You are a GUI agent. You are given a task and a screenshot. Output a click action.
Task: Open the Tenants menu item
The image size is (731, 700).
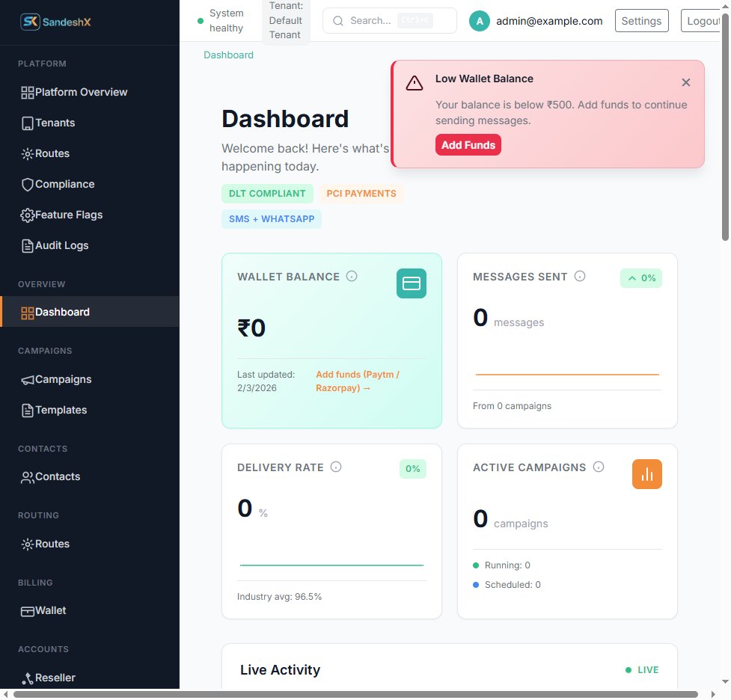click(x=90, y=123)
